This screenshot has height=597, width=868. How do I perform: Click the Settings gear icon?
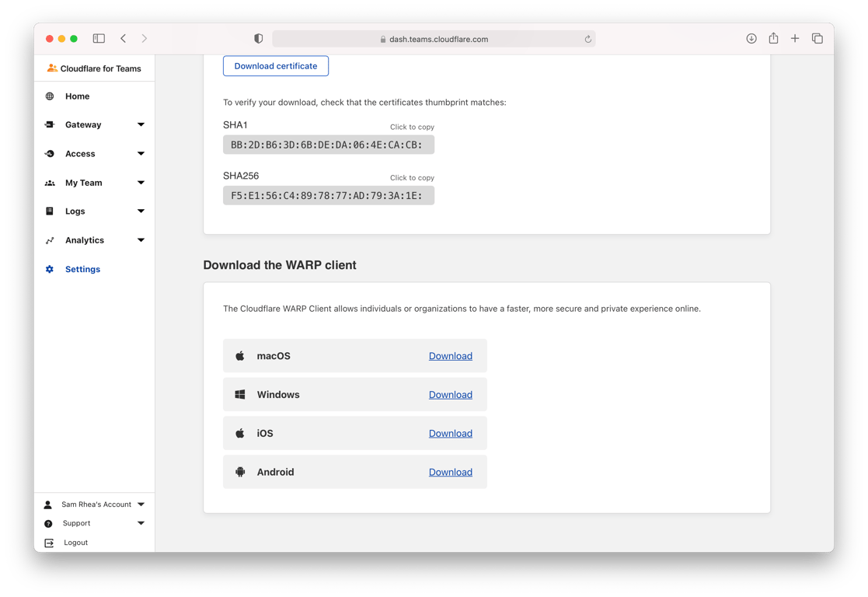(50, 269)
